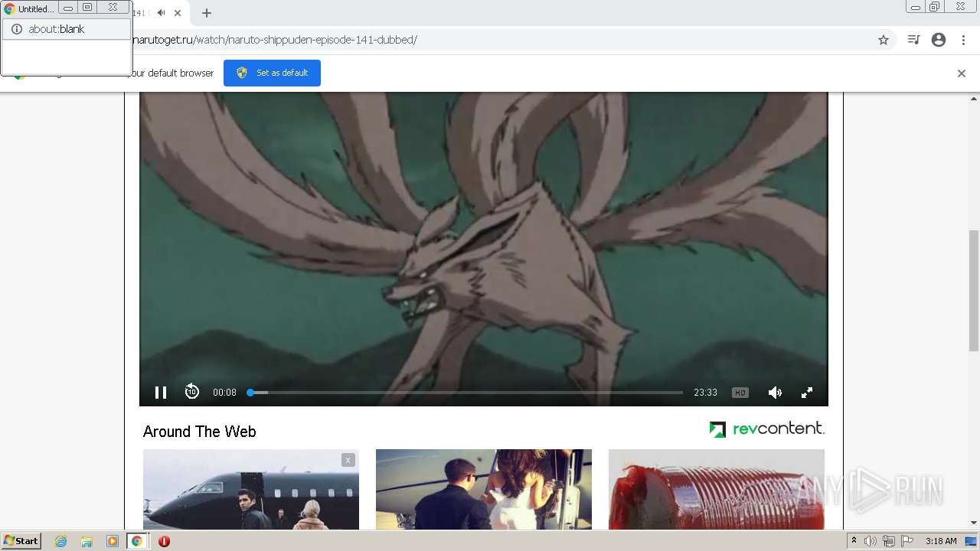
Task: Open network tray icon
Action: [x=889, y=541]
